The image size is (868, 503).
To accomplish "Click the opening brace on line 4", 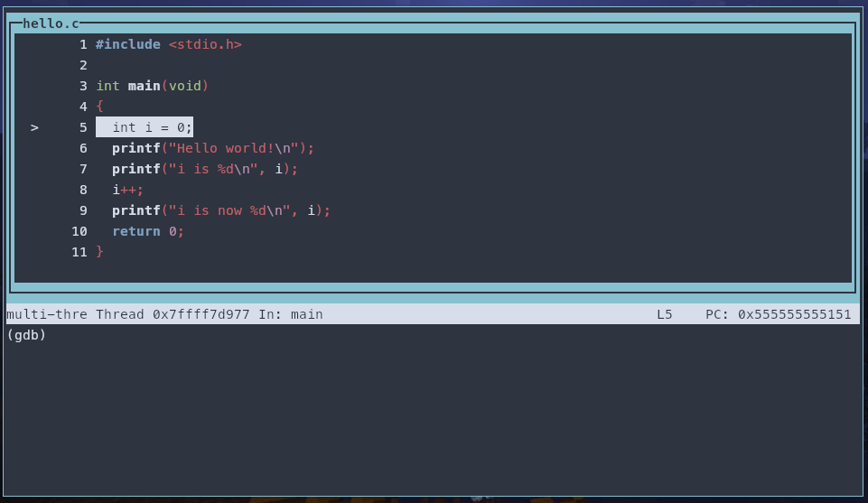I will tap(99, 107).
